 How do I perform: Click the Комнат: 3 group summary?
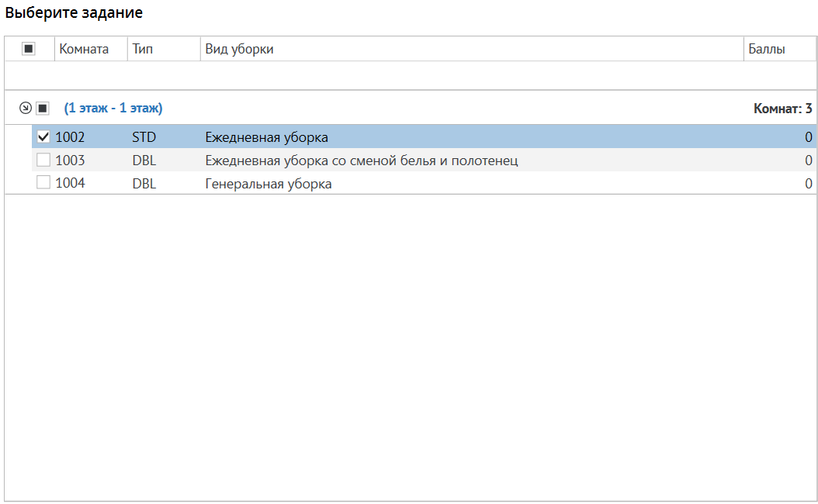(x=782, y=109)
